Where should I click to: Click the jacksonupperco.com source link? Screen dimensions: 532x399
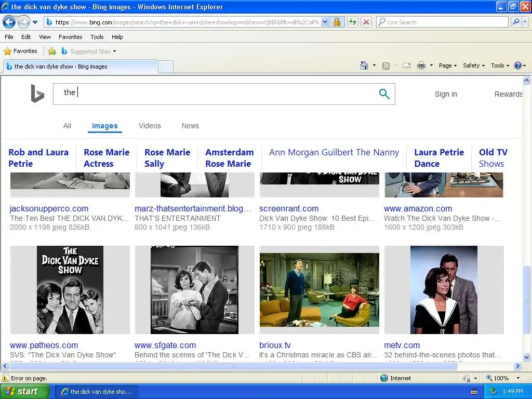tap(49, 208)
